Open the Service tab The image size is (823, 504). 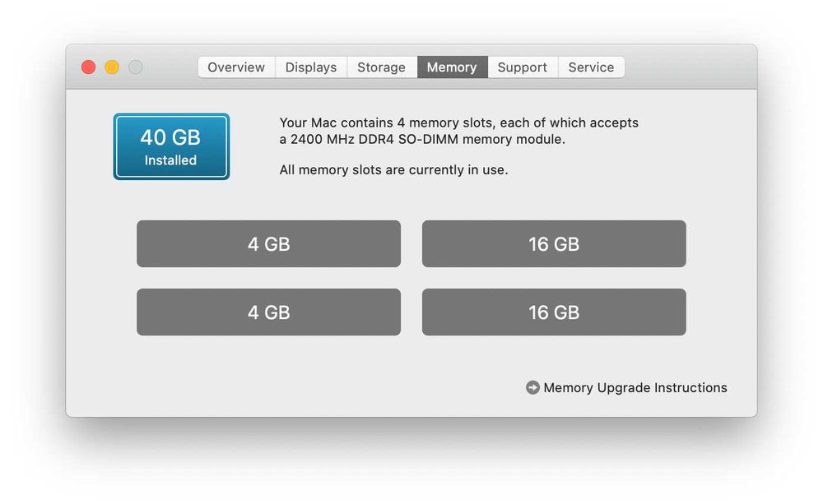click(x=591, y=67)
